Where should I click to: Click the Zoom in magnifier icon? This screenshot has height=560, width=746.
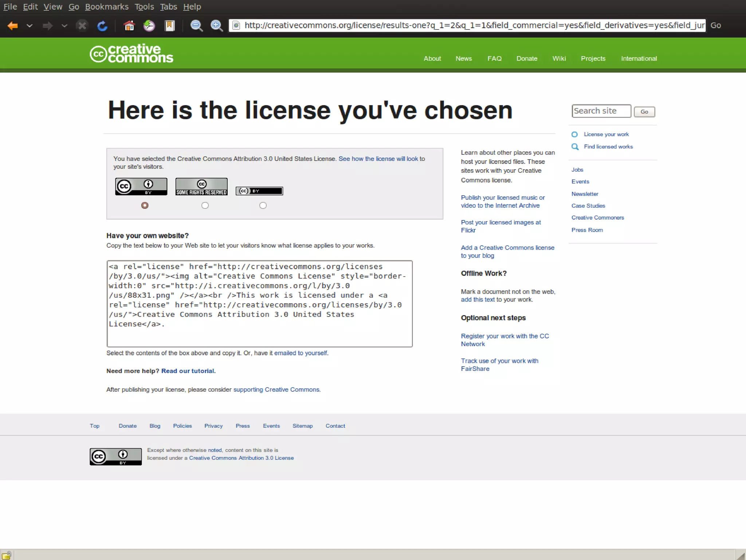pos(217,26)
